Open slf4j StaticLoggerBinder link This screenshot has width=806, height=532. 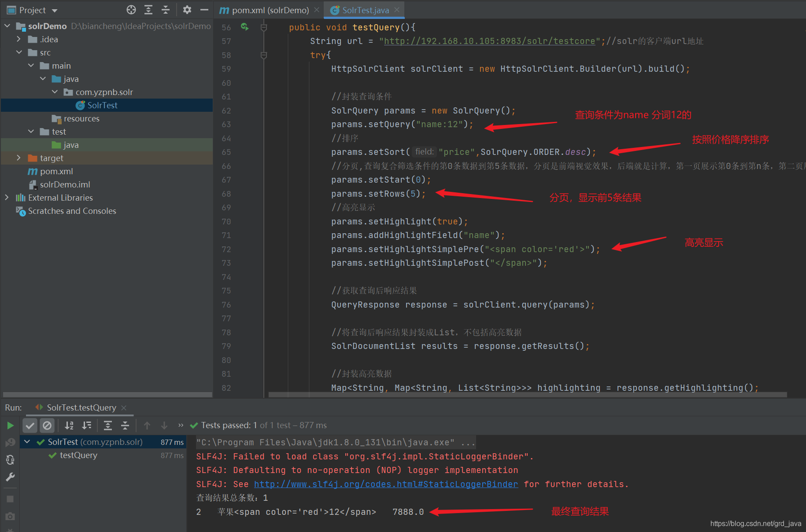coord(386,484)
